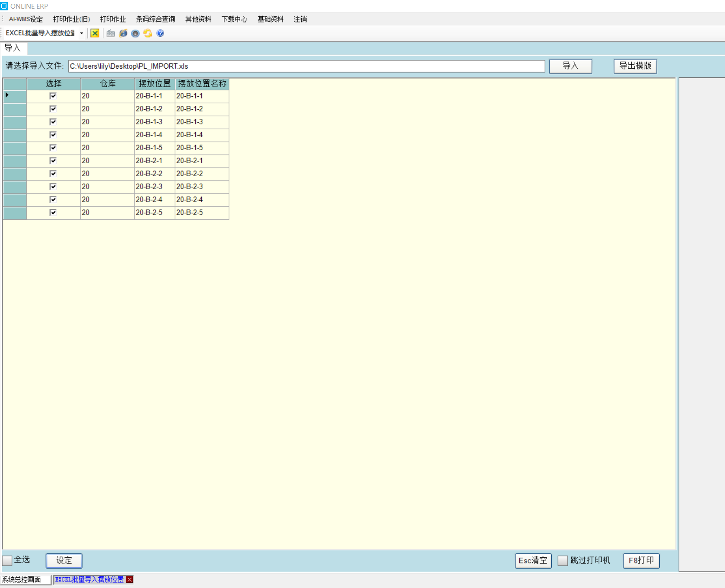This screenshot has height=588, width=725.
Task: Click the round camera-lens toolbar icon
Action: 135,33
